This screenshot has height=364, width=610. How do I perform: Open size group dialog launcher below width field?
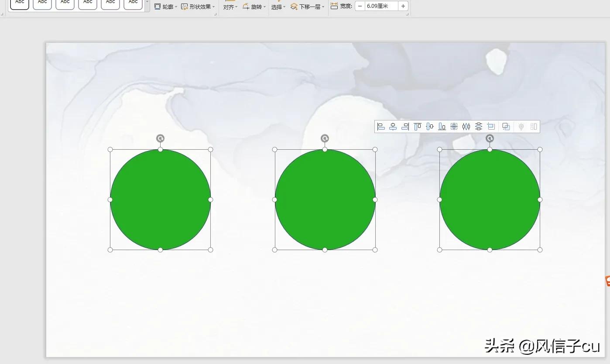click(408, 14)
